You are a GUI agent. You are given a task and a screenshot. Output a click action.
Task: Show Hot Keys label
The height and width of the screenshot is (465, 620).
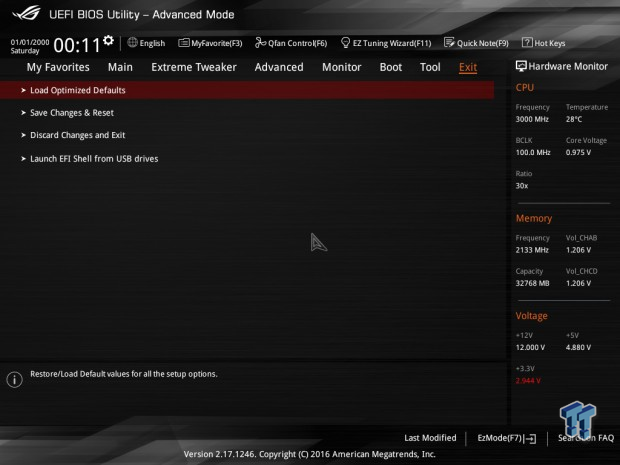point(550,43)
